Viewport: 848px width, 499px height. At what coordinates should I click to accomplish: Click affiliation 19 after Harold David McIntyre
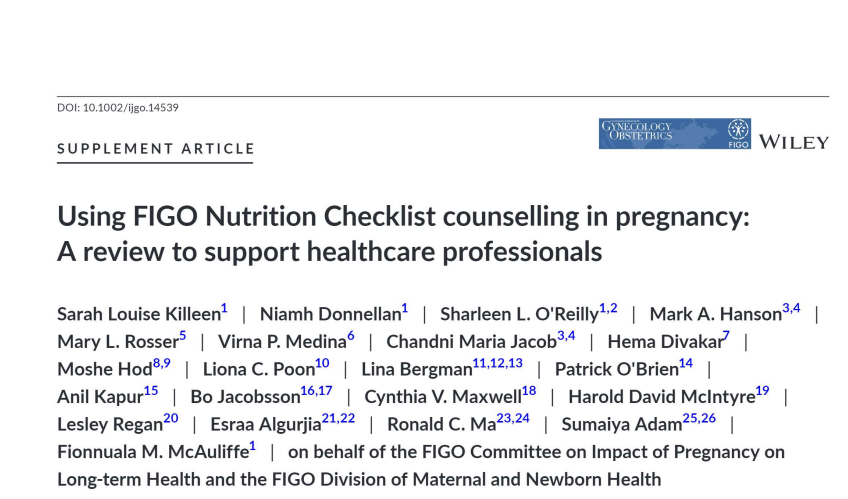pyautogui.click(x=763, y=391)
